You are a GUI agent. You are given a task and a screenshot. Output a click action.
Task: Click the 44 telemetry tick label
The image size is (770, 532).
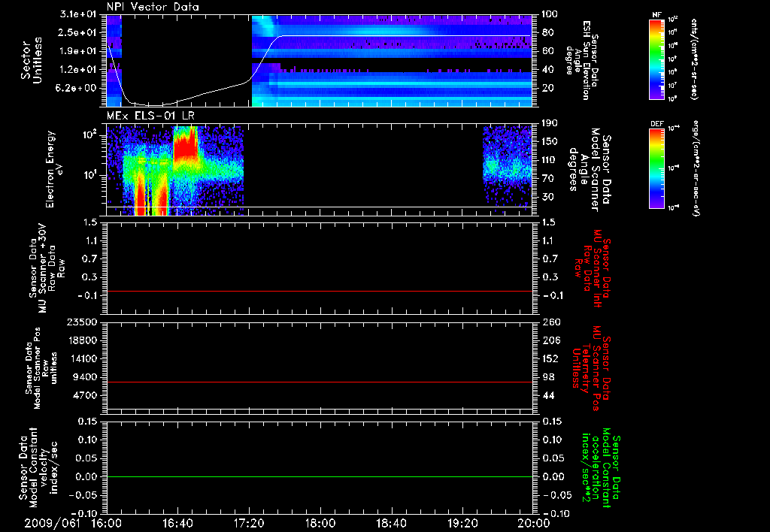point(548,395)
